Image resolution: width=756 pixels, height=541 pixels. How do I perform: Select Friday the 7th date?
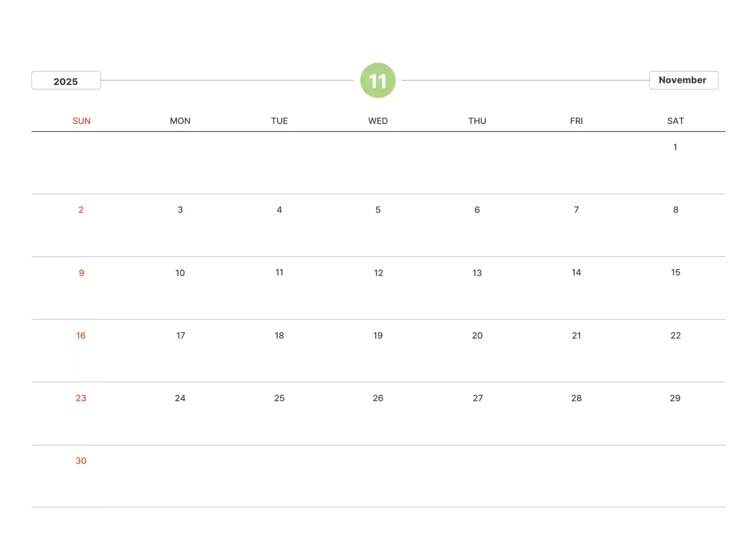(x=576, y=210)
